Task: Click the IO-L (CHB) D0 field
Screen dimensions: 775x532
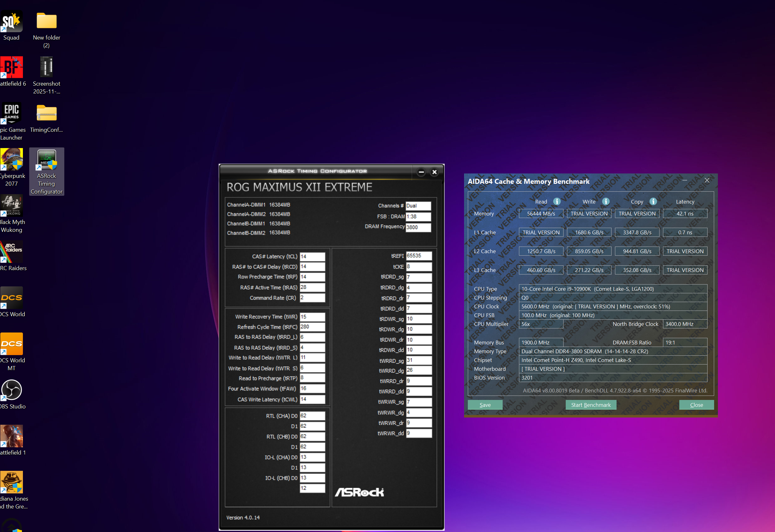Action: [x=312, y=478]
